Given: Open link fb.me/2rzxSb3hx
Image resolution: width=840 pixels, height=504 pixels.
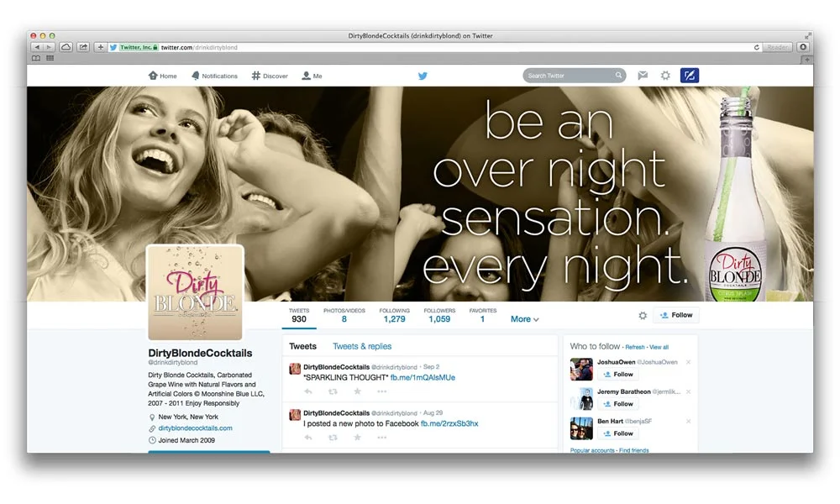Looking at the screenshot, I should (x=449, y=423).
